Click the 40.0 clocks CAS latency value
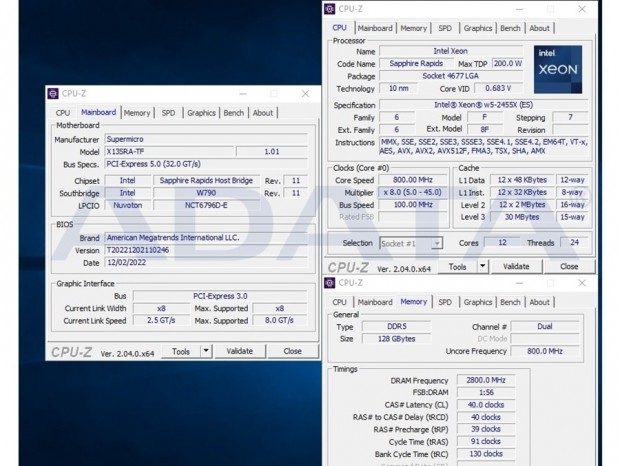The height and width of the screenshot is (466, 620). click(x=486, y=405)
